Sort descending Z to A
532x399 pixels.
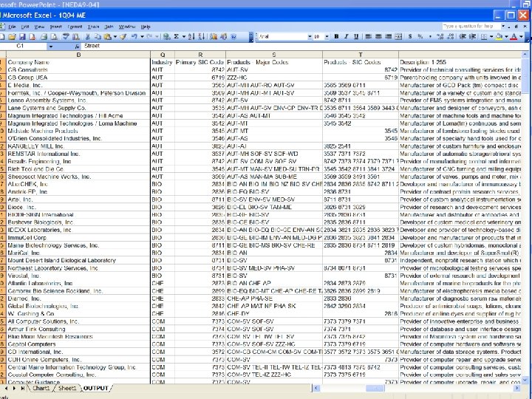pos(201,37)
